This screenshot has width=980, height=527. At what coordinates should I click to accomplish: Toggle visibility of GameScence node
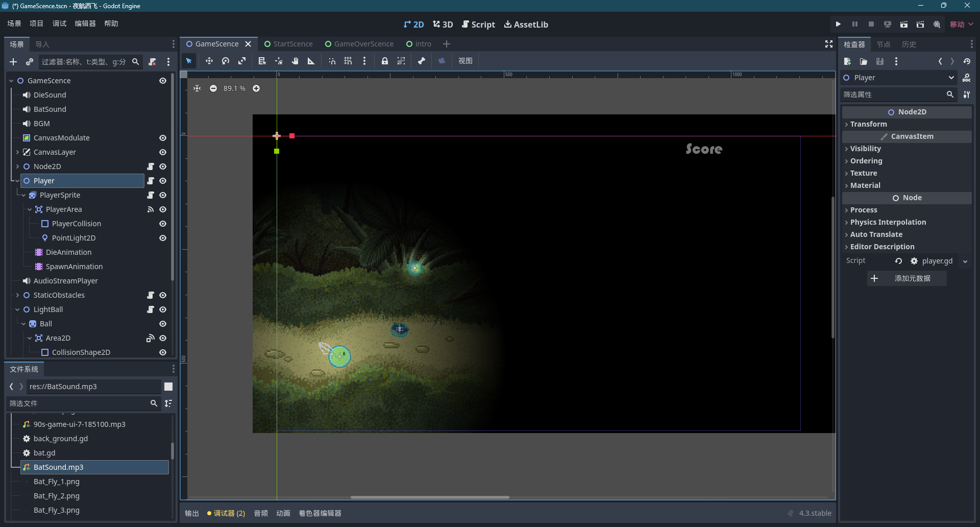(x=163, y=81)
